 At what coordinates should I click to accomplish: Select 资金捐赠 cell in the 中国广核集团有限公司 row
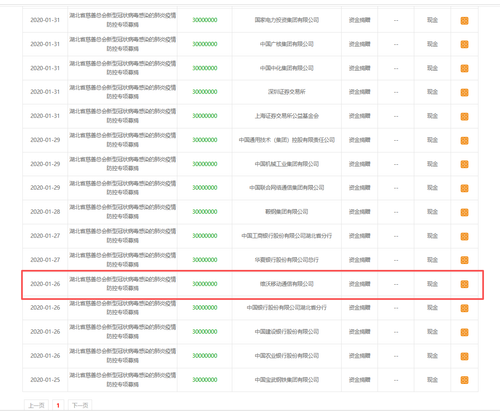point(359,44)
